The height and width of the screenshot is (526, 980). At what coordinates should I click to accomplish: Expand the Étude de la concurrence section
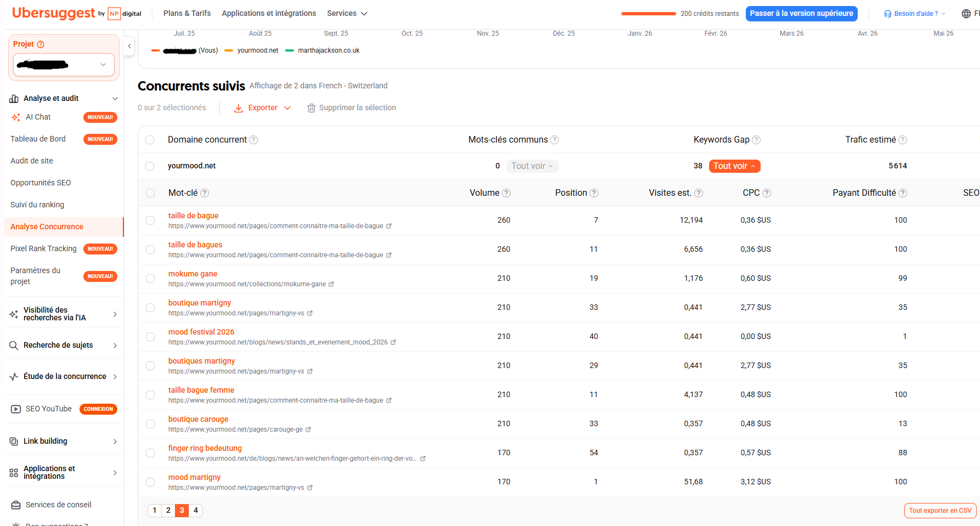[x=115, y=377]
